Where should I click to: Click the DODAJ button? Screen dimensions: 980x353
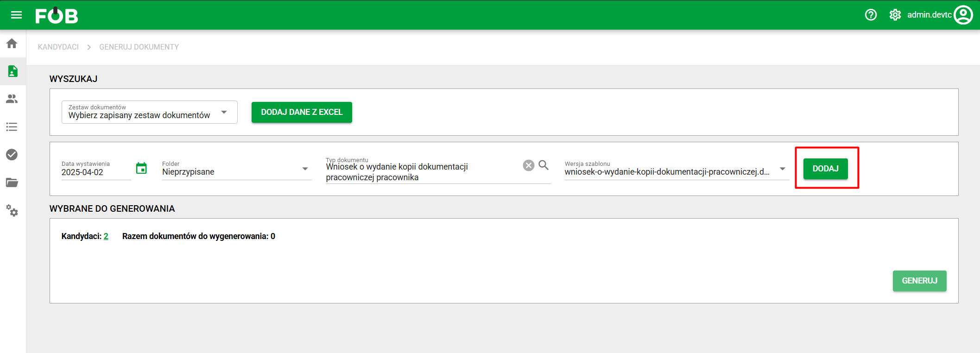click(x=825, y=169)
